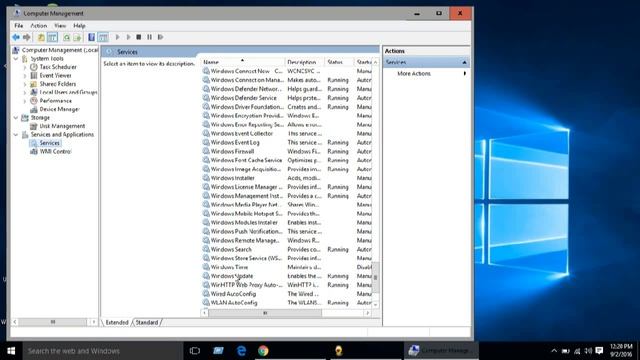Select the Windows Defender Service row
640x360 pixels.
coord(287,98)
